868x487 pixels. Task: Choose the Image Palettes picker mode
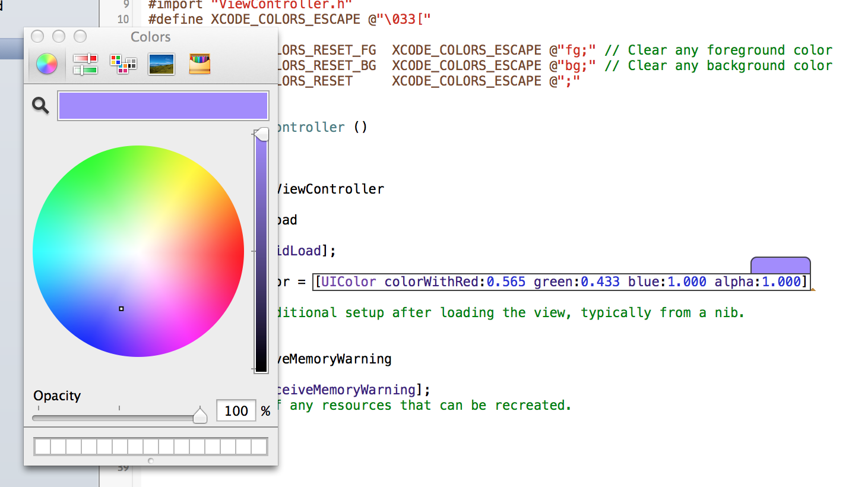(161, 64)
